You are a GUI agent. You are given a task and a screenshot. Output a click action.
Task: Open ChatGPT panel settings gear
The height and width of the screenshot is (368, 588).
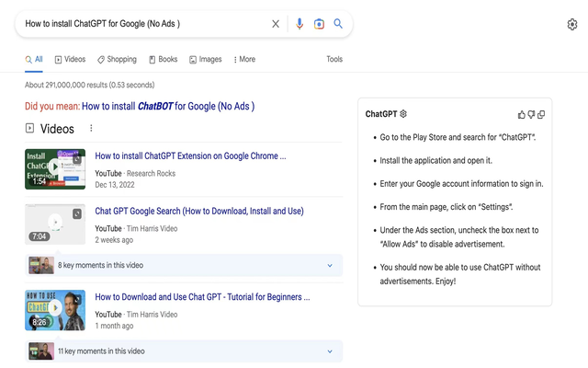coord(403,114)
